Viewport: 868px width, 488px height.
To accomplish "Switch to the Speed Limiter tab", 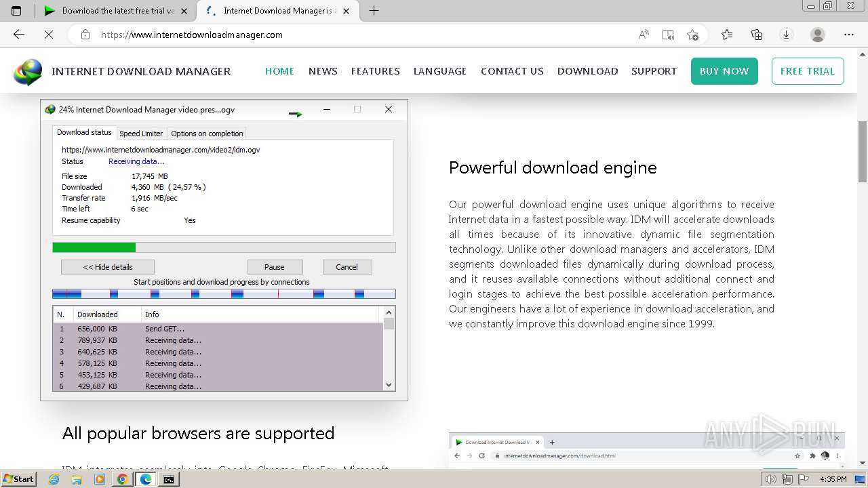I will [x=141, y=134].
